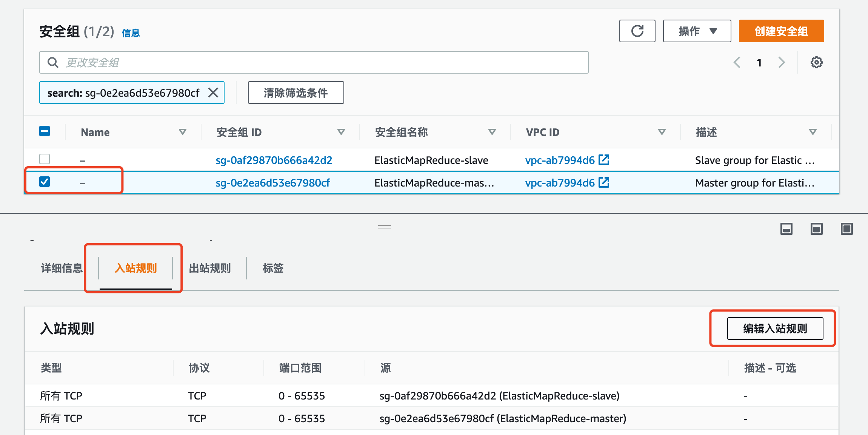Open security group link sg-0af29870b666a42d2
Screen dimensions: 868x435
pyautogui.click(x=274, y=160)
